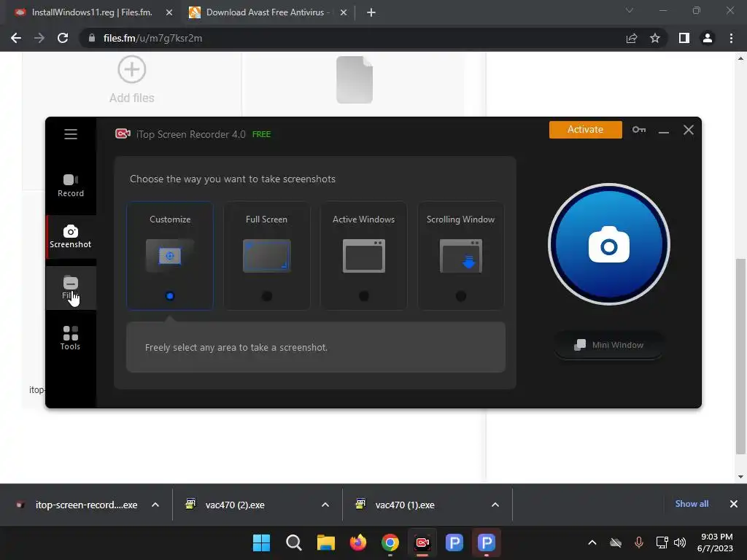Click iTop Screen Recorder taskbar icon
The image size is (747, 560).
pos(422,542)
